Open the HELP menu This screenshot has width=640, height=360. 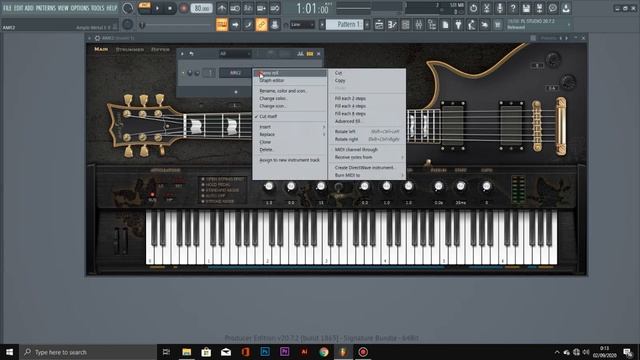coord(111,8)
